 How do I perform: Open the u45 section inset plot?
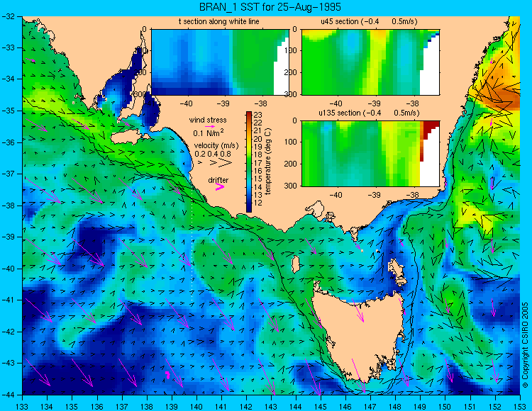pyautogui.click(x=370, y=62)
